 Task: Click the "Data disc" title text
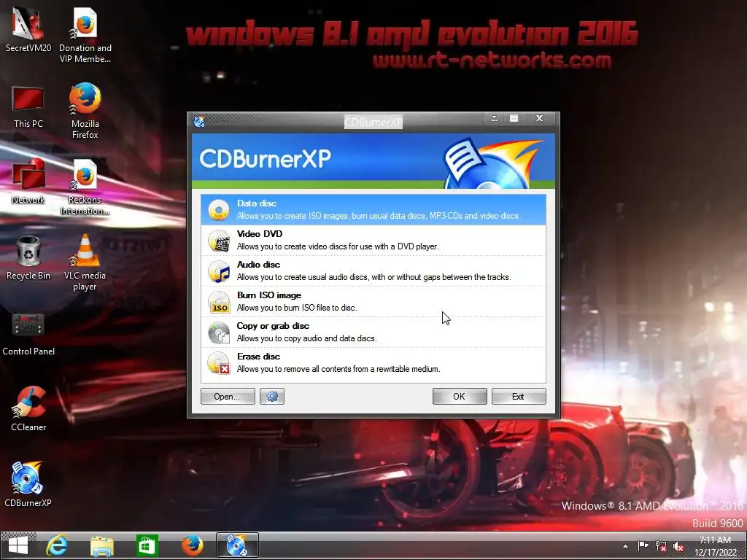(257, 203)
